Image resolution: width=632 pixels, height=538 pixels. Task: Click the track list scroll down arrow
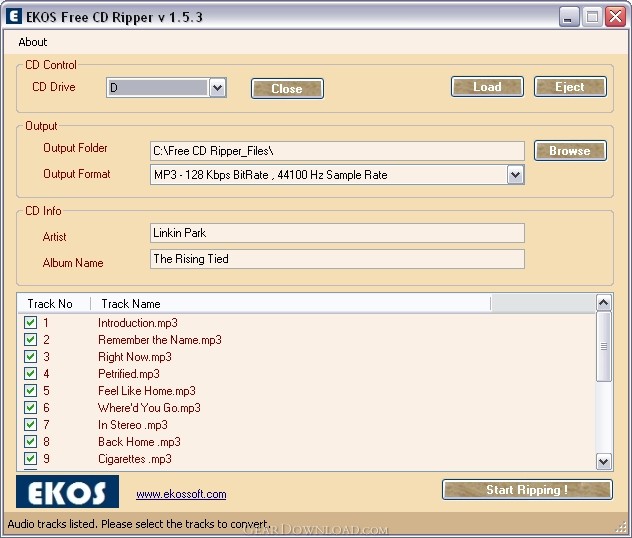[x=603, y=461]
